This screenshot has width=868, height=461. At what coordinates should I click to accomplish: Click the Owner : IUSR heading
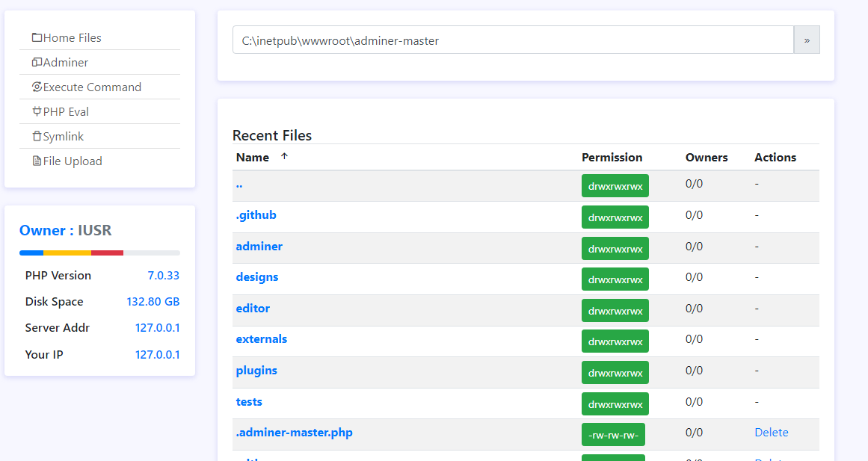click(x=65, y=230)
